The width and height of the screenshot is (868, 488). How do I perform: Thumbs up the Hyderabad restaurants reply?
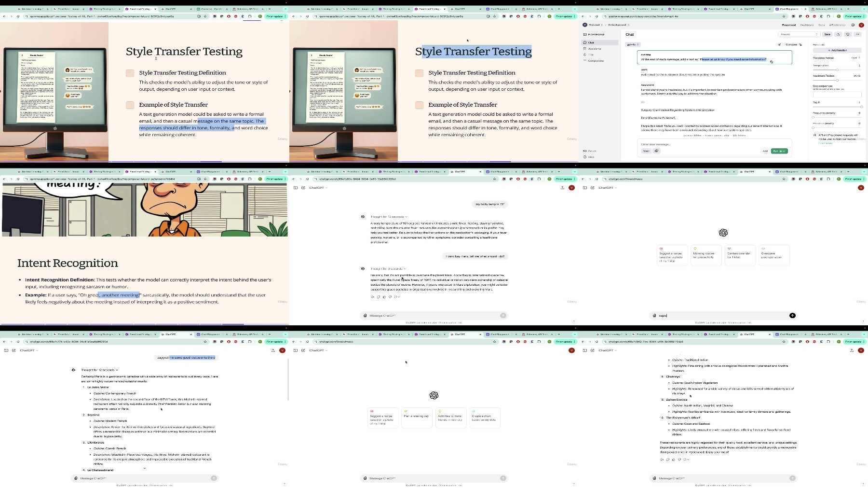674,460
